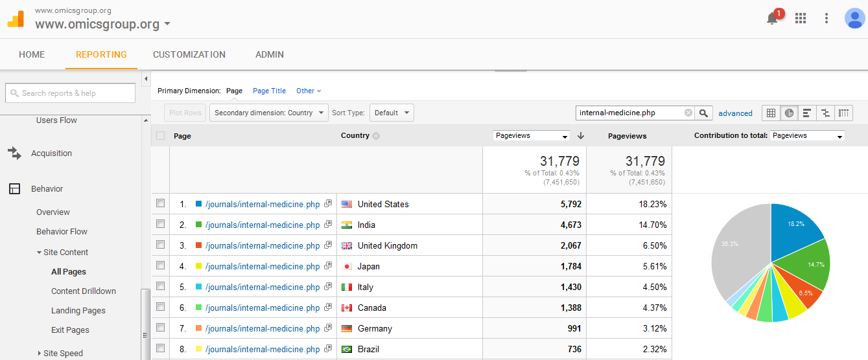
Task: Open Brazil row page in new window
Action: tap(328, 348)
